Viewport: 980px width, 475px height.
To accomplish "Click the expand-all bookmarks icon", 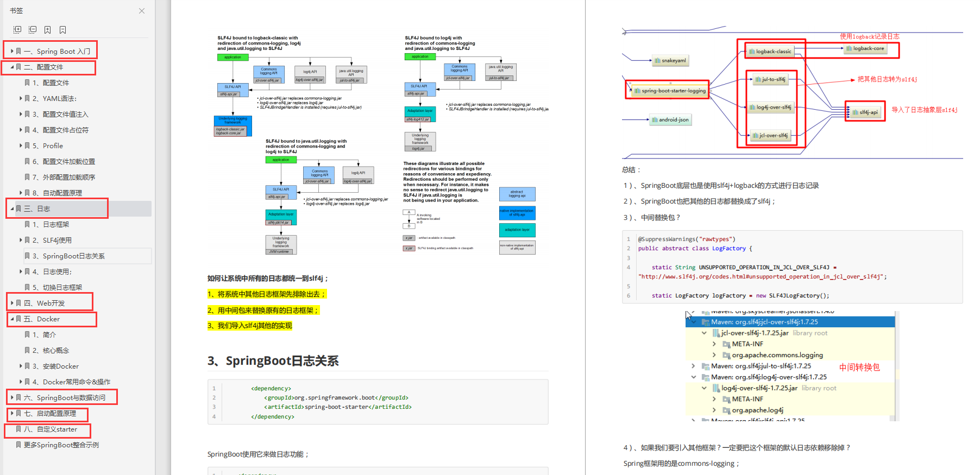I will [17, 30].
